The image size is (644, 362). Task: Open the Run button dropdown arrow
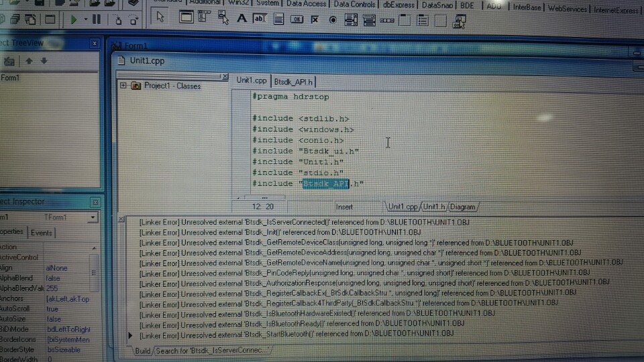click(x=85, y=20)
